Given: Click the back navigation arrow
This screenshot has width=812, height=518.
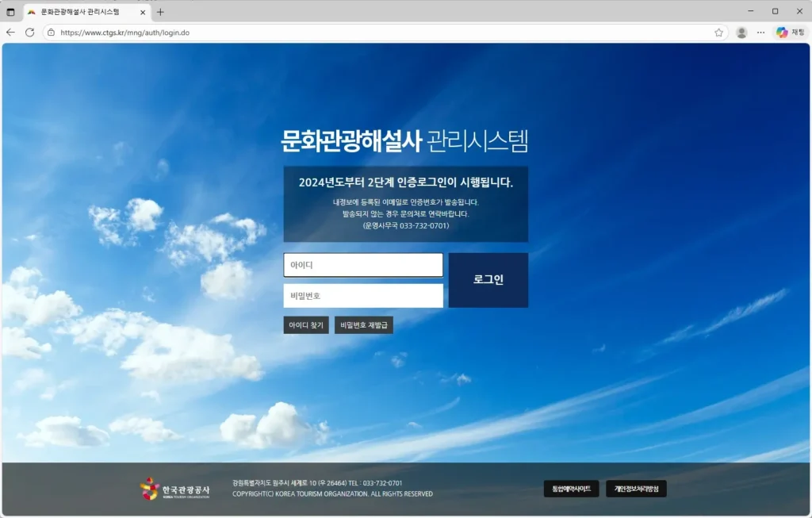Looking at the screenshot, I should 10,33.
